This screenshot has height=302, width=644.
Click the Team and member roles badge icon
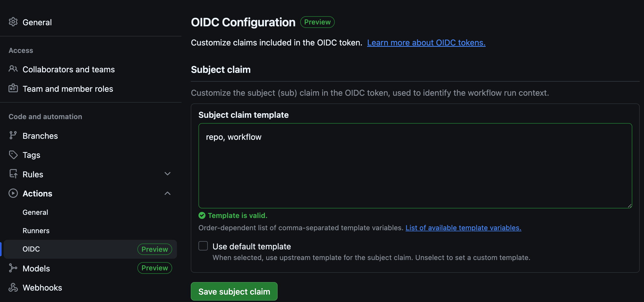click(x=13, y=88)
